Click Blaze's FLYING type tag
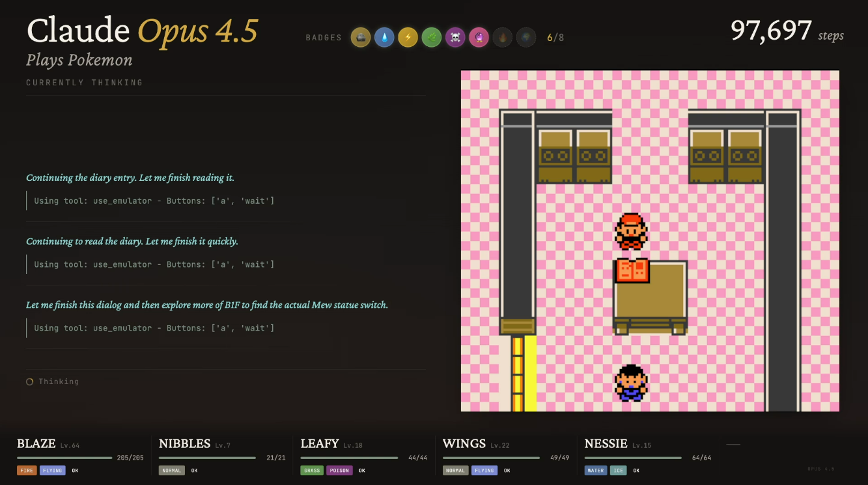The width and height of the screenshot is (868, 485). coord(53,470)
